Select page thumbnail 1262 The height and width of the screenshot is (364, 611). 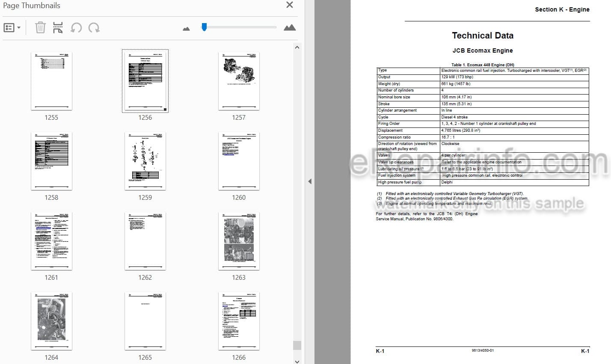click(x=145, y=241)
